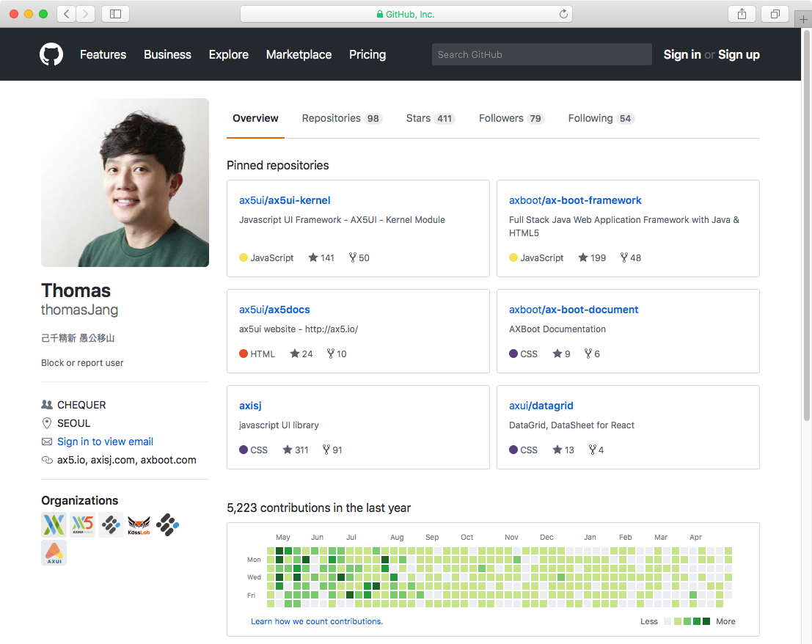Click the GitHub Octocat logo
Screen dimensions: 812x644
click(51, 54)
